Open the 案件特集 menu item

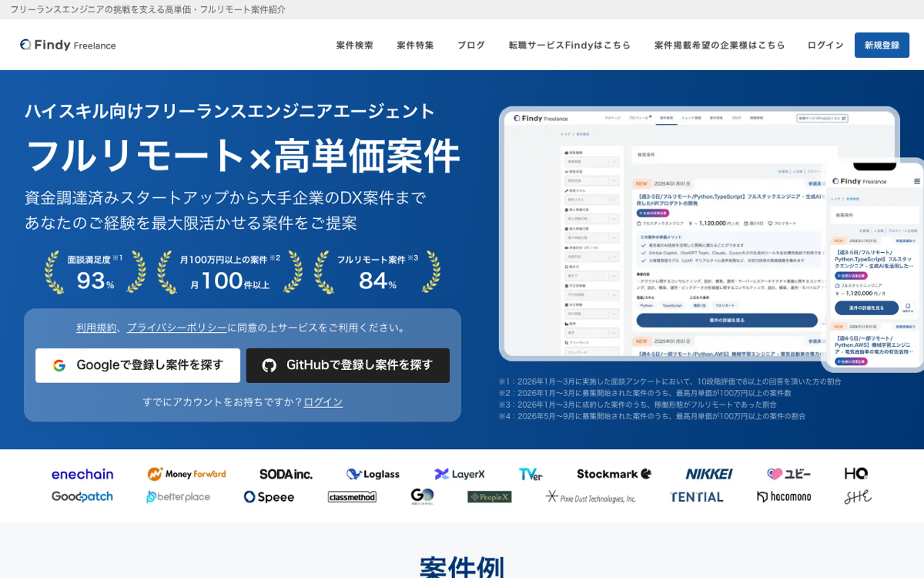click(415, 45)
